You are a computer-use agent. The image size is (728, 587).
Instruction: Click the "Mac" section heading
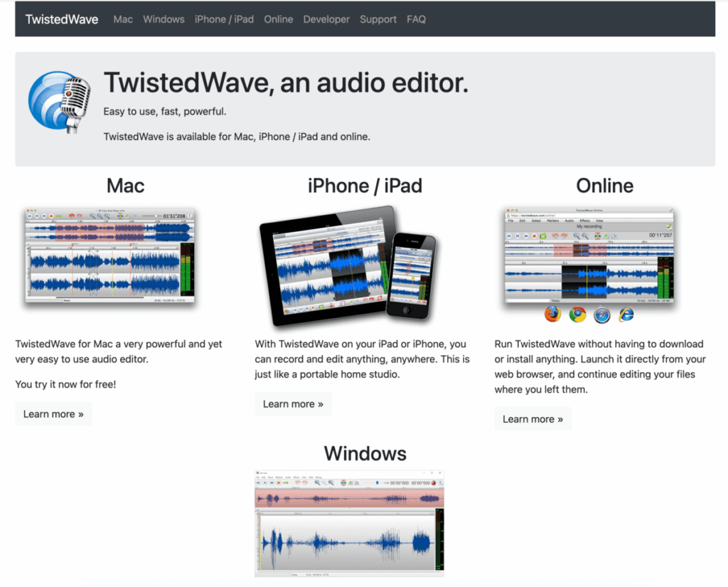click(125, 186)
